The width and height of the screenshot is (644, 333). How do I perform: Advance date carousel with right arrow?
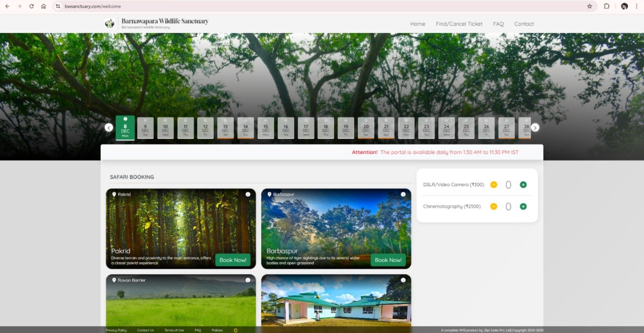535,127
